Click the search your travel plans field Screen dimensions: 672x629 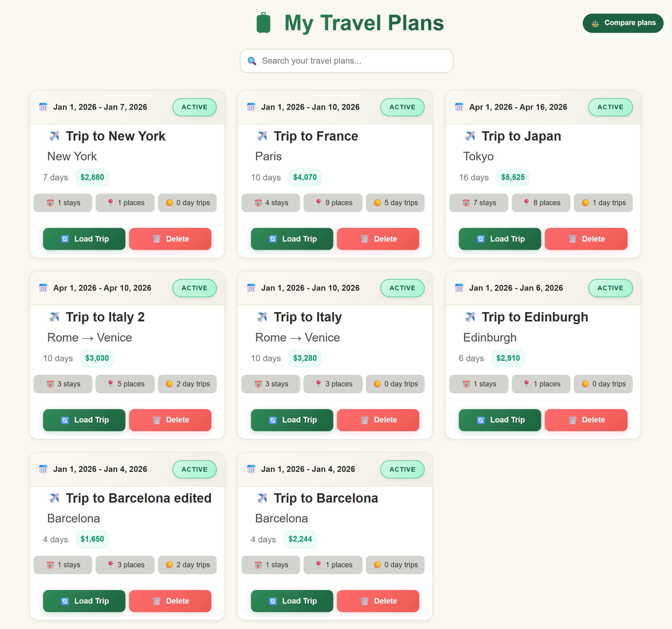click(346, 61)
